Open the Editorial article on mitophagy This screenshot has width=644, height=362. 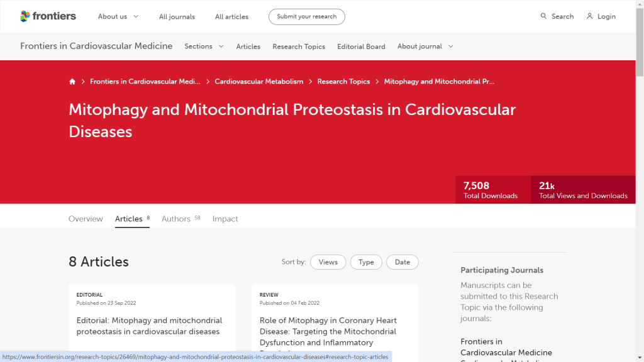149,326
